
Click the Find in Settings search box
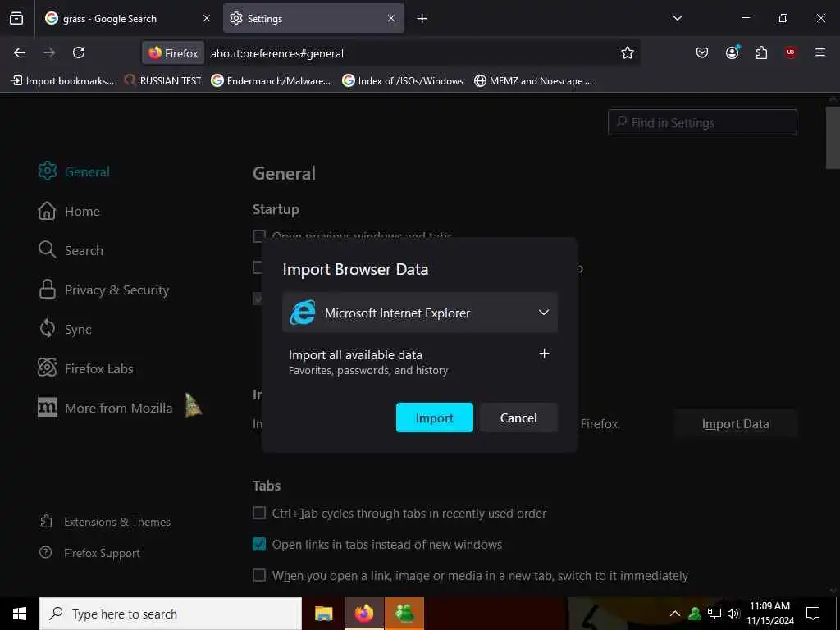(702, 123)
